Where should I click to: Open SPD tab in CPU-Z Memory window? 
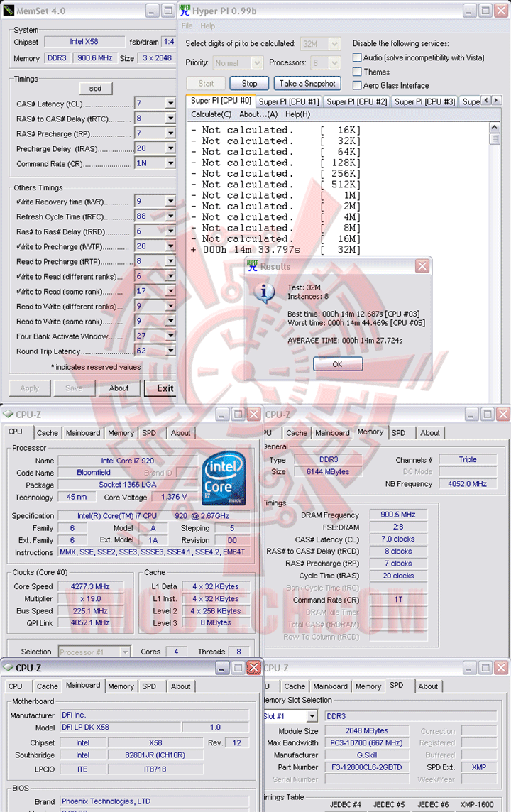pos(398,433)
